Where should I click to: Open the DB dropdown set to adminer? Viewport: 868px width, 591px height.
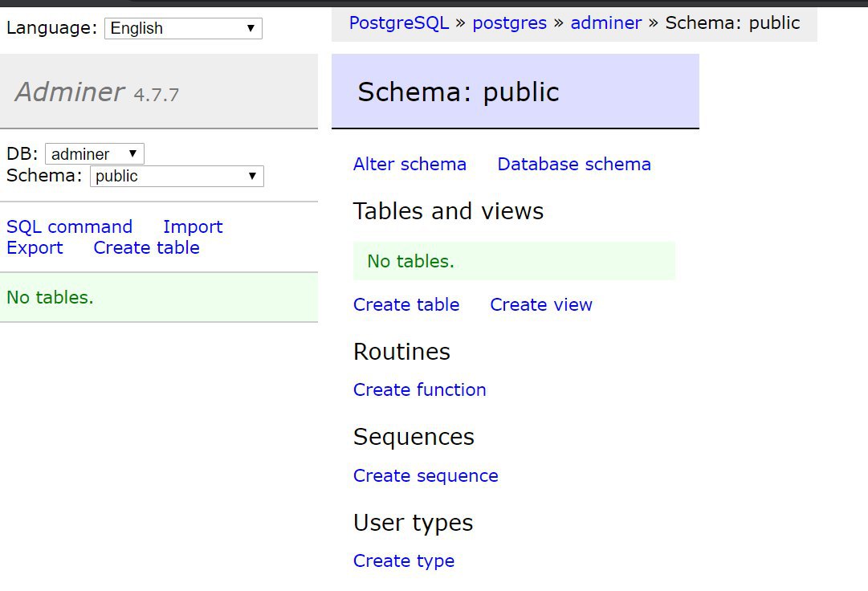pyautogui.click(x=95, y=154)
